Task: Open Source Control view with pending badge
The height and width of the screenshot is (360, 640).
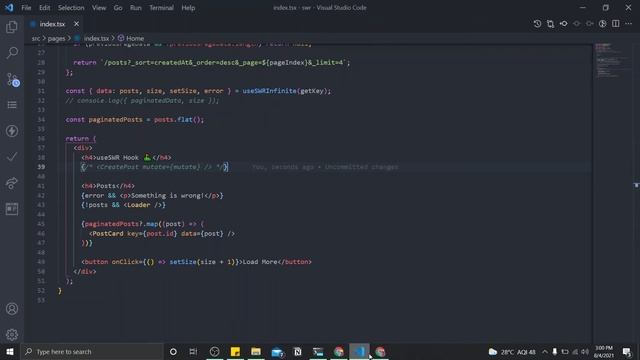Action: [x=13, y=80]
